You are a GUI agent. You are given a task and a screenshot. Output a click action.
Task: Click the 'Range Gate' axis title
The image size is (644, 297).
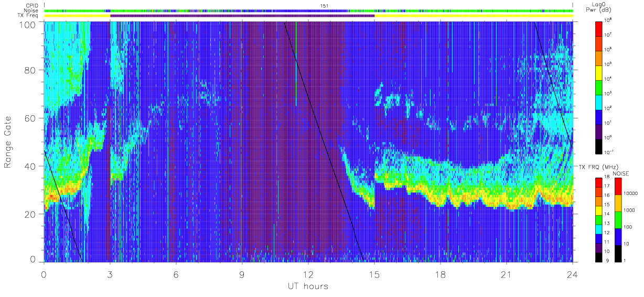8,142
